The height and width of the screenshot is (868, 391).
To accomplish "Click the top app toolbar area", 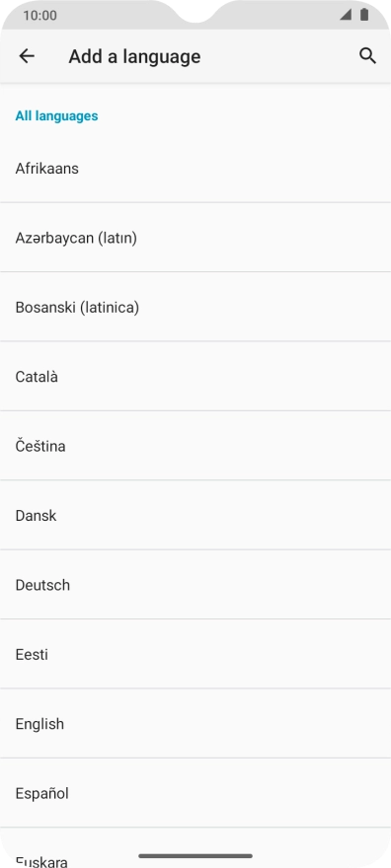I will (x=195, y=56).
